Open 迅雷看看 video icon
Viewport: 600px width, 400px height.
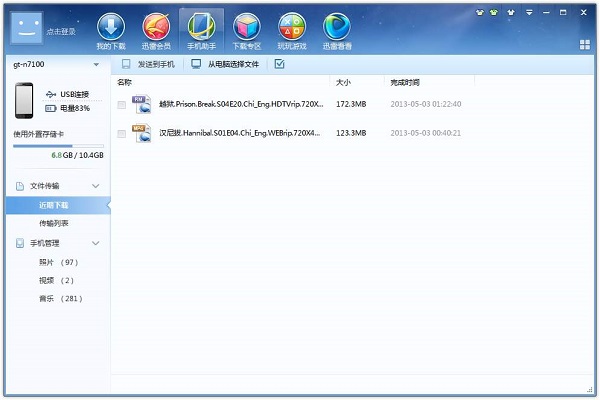coord(337,31)
